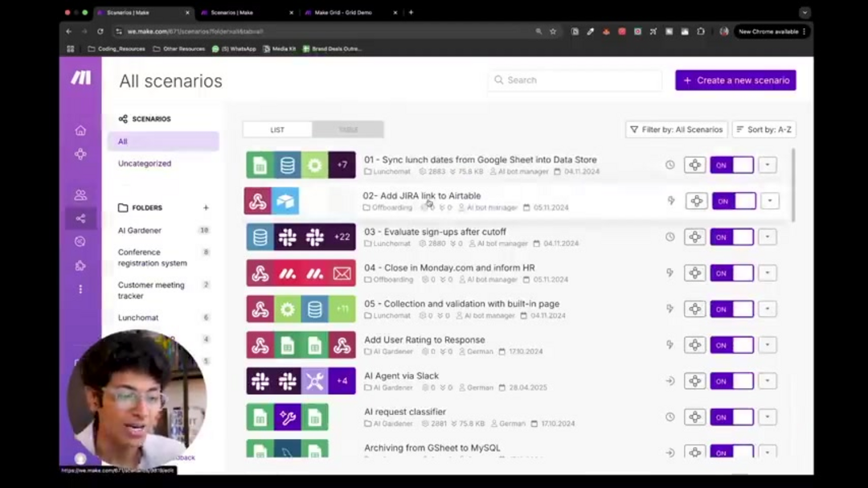Click the clock scheduling icon on scenario 01
This screenshot has height=488, width=868.
[x=669, y=164]
